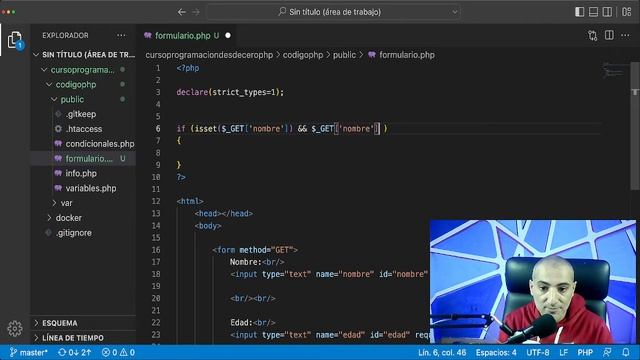This screenshot has width=640, height=360.
Task: Click the webcam overlay thumbnail
Action: [x=533, y=282]
